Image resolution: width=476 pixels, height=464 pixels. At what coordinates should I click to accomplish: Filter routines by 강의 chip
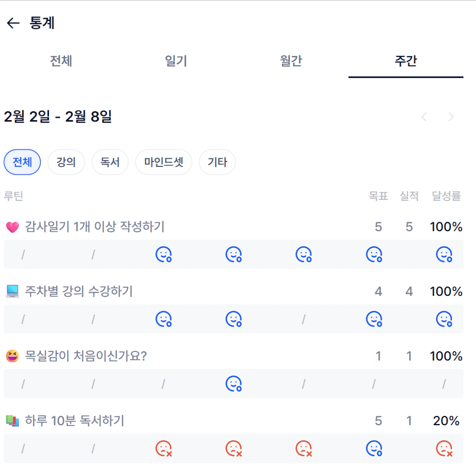coord(66,162)
